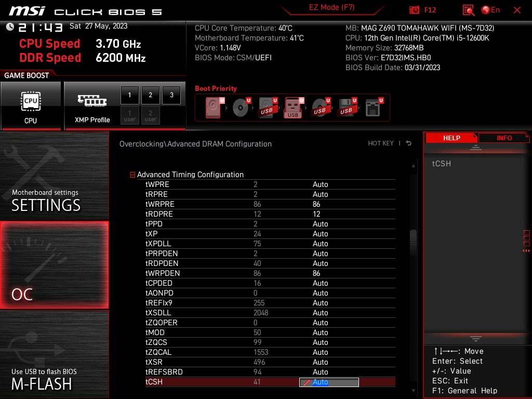Viewport: 532px width, 399px height.
Task: Click the help panel top grip handle
Action: pyautogui.click(x=476, y=148)
